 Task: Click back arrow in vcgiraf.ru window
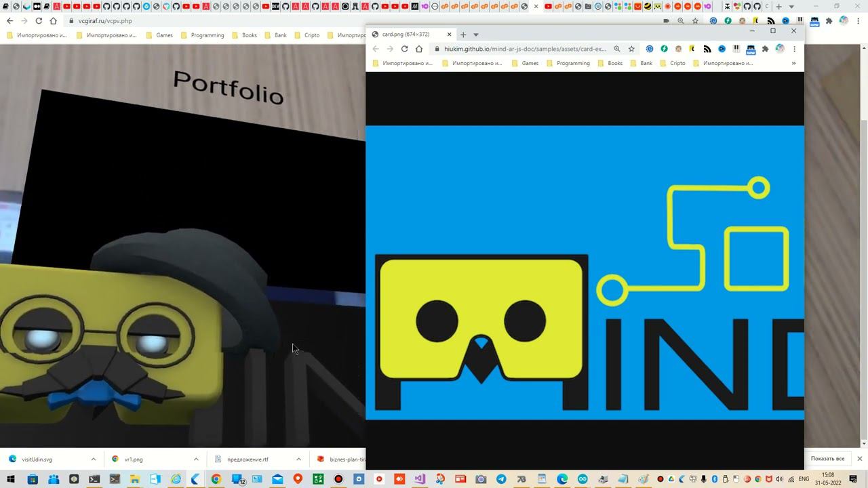(x=9, y=21)
